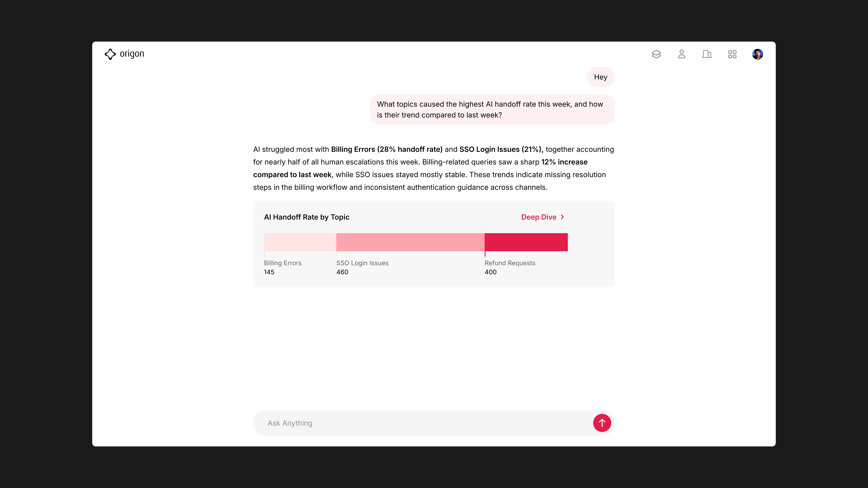Click the "Hey" message bubble
The width and height of the screenshot is (868, 488).
[x=600, y=77]
